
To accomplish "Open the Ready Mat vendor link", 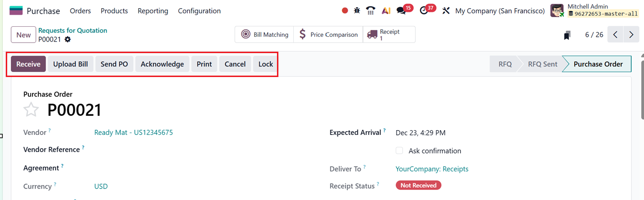I will click(x=133, y=133).
